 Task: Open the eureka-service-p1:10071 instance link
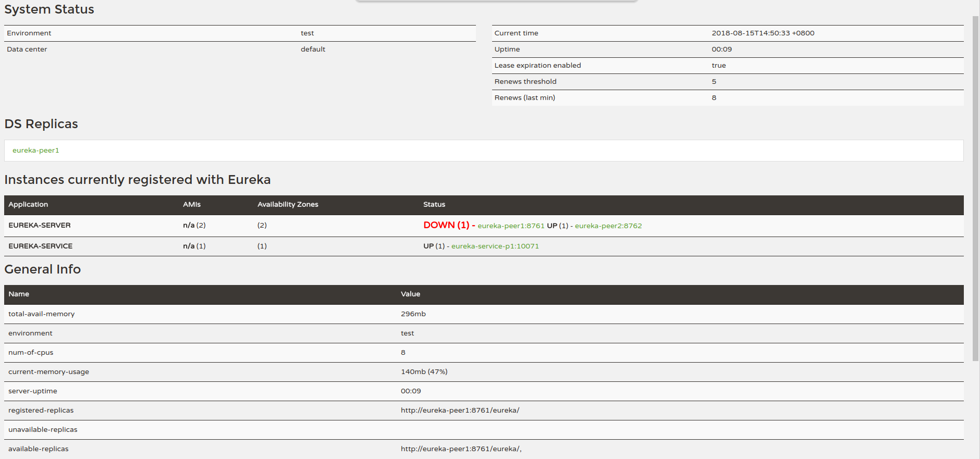495,246
